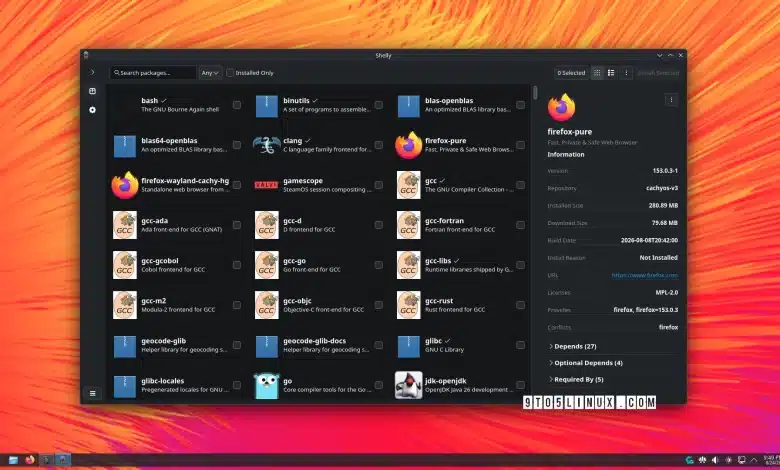Select the geocode-glib-docs package name
The height and width of the screenshot is (470, 780).
coord(314,341)
